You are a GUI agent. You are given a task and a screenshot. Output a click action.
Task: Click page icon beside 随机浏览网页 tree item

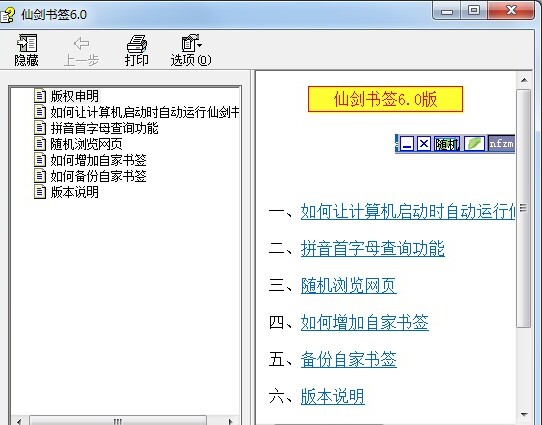[40, 144]
